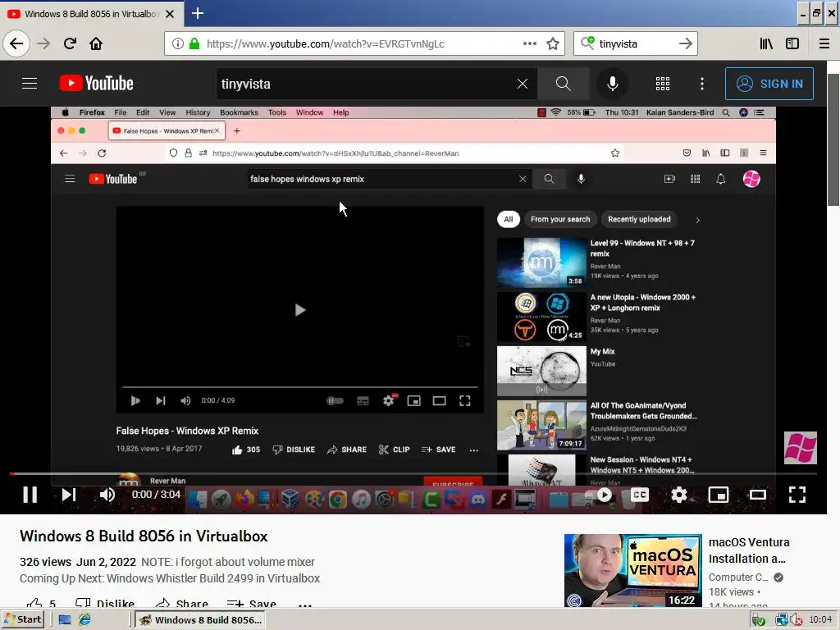Click network connection tray icon
This screenshot has width=840, height=630.
[x=781, y=620]
